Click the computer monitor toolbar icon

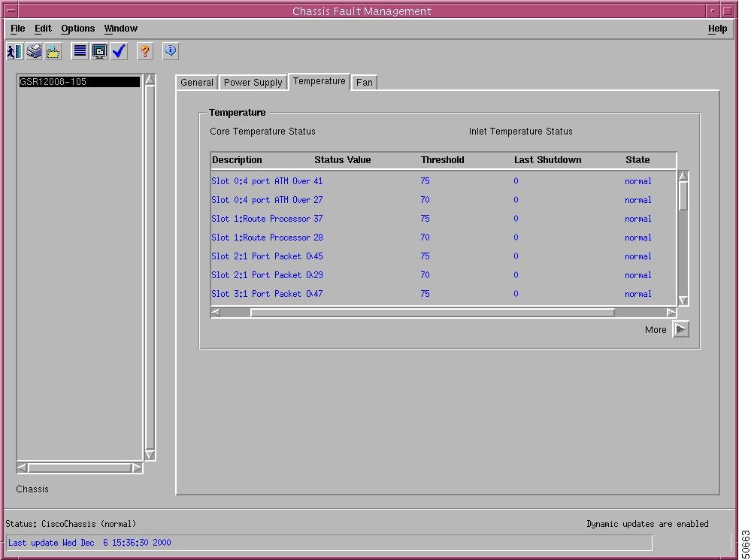click(x=99, y=51)
